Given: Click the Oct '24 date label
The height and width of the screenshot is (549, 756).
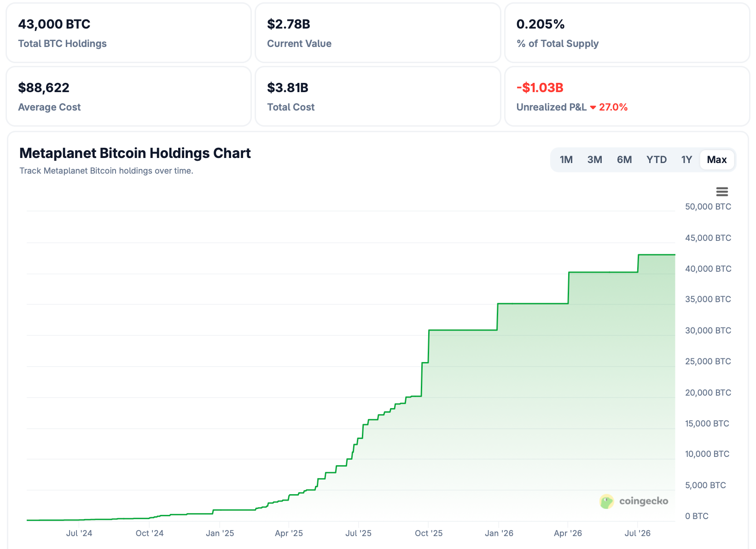Looking at the screenshot, I should pyautogui.click(x=150, y=533).
